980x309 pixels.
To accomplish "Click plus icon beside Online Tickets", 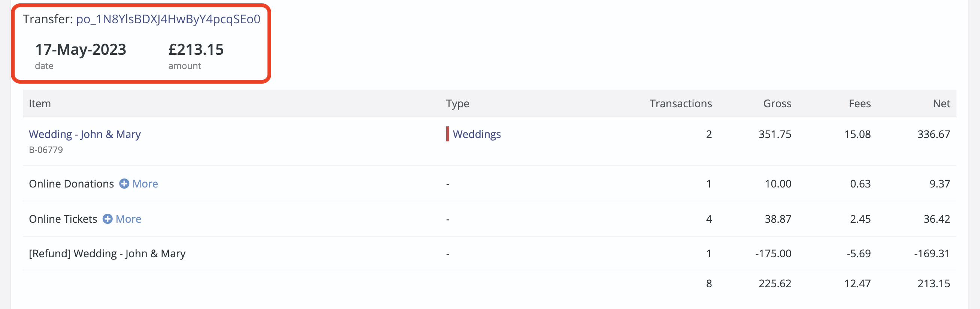I will [108, 219].
